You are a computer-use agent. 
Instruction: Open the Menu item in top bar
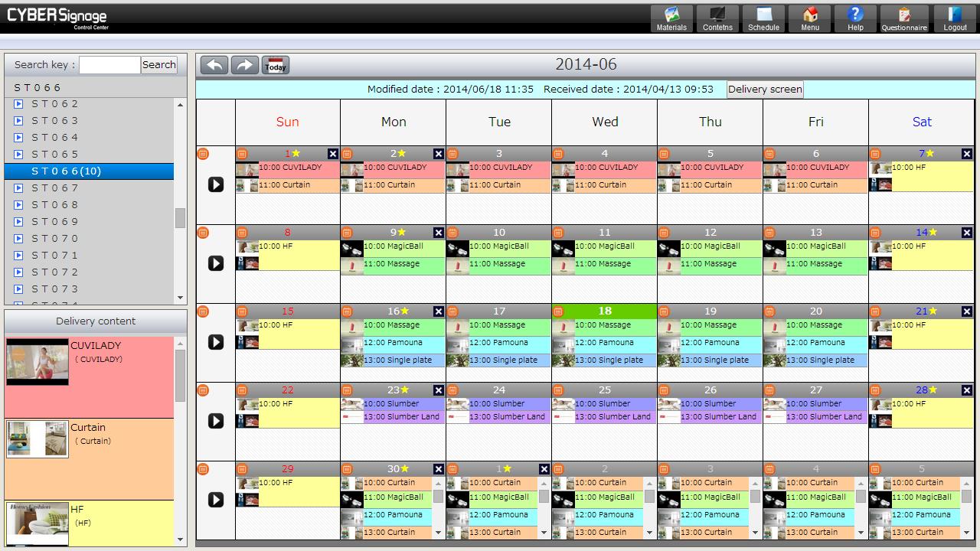tap(809, 18)
